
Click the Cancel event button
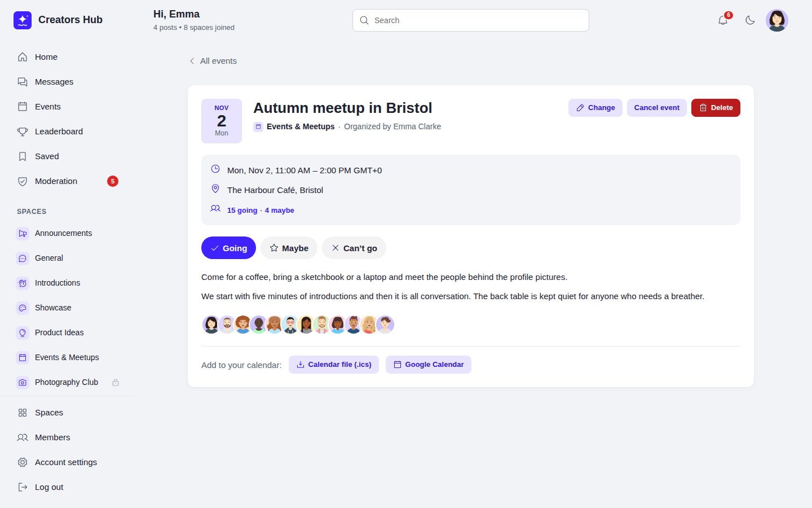click(x=657, y=108)
